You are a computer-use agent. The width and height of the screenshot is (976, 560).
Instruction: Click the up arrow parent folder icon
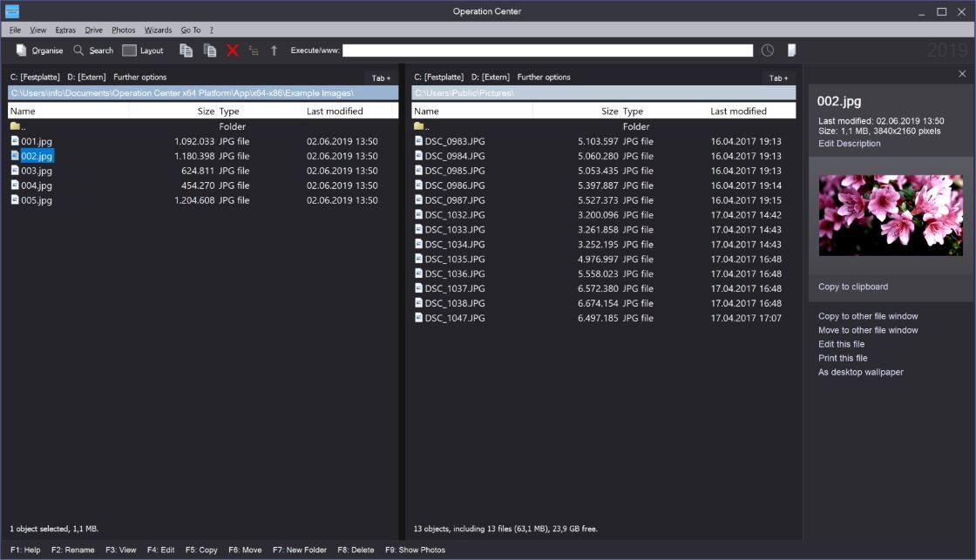click(274, 51)
